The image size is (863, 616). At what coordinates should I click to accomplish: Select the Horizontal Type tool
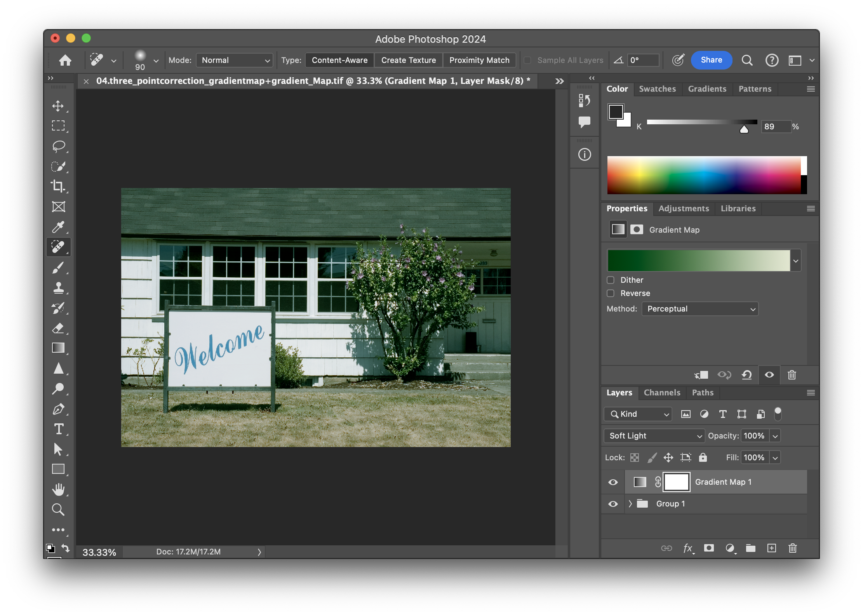point(58,429)
